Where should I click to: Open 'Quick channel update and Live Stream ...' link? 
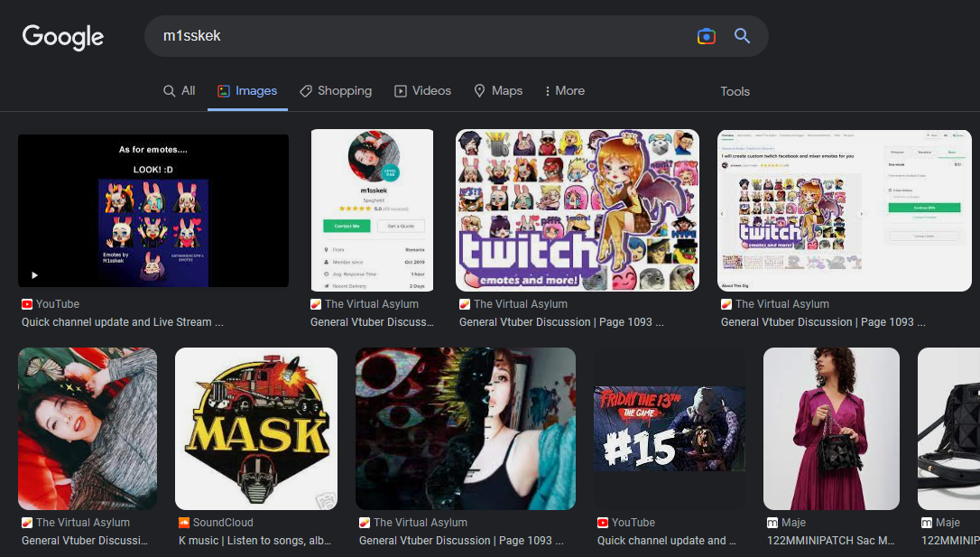tap(123, 322)
